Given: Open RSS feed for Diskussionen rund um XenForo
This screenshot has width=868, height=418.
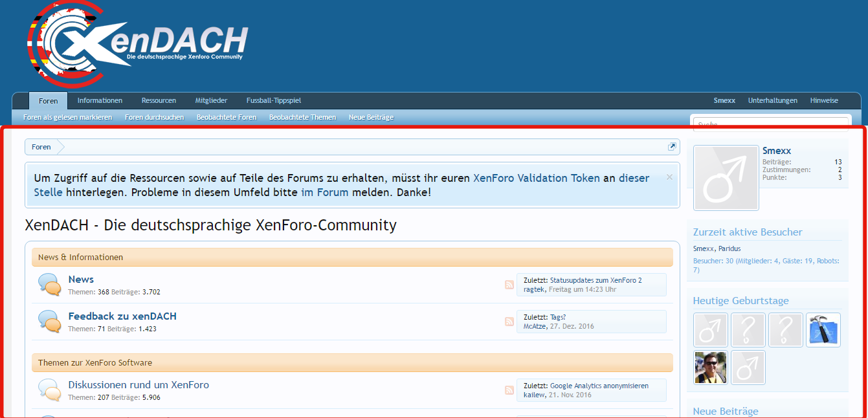Looking at the screenshot, I should click(x=510, y=390).
